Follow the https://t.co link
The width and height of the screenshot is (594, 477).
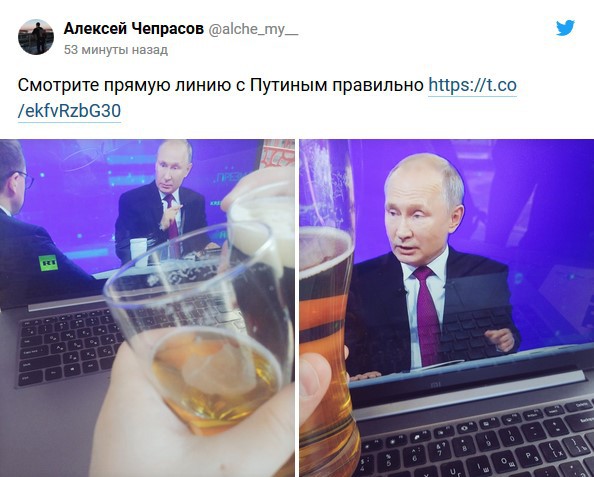472,85
